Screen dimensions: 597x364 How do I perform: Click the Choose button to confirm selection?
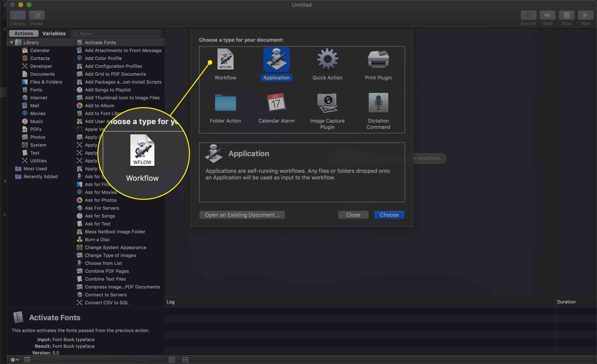[x=388, y=215]
